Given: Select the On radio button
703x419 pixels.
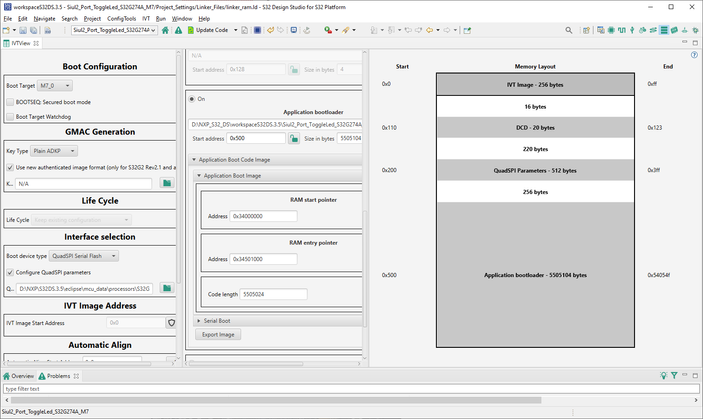Looking at the screenshot, I should pos(191,99).
